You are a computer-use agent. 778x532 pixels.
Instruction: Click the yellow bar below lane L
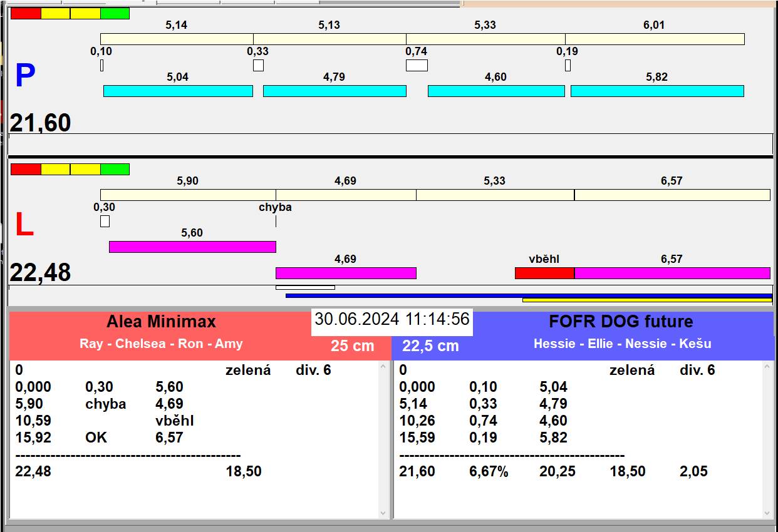point(646,300)
